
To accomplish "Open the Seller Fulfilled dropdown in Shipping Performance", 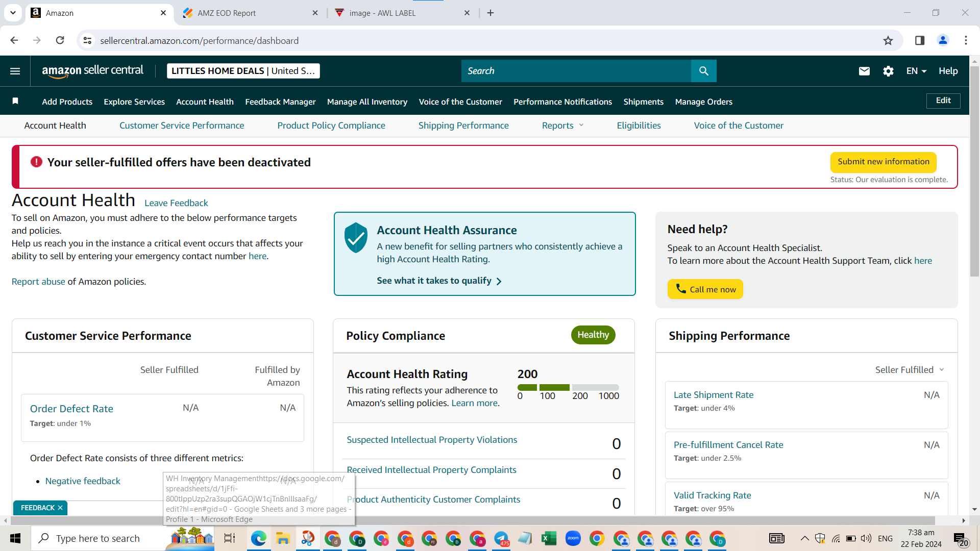I will tap(910, 370).
